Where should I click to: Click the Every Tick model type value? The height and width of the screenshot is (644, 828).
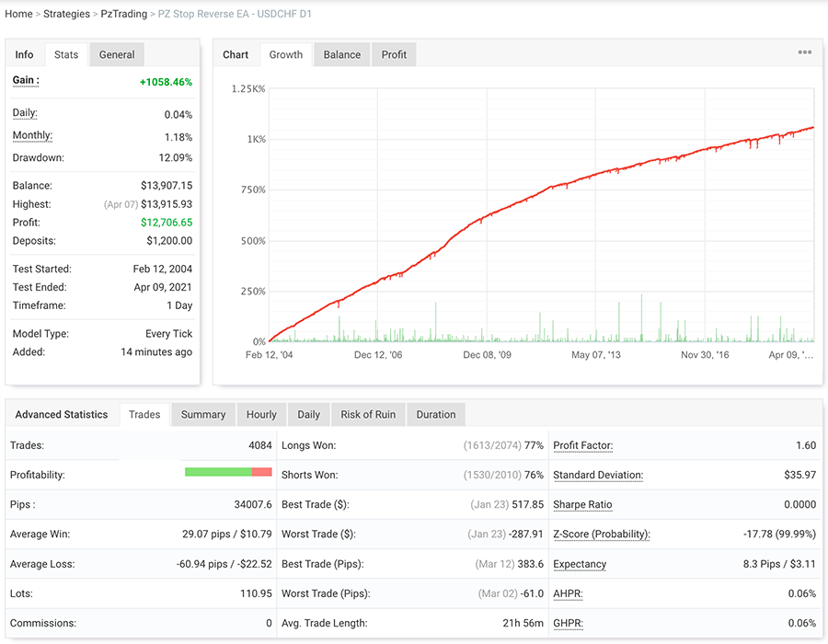tap(169, 334)
